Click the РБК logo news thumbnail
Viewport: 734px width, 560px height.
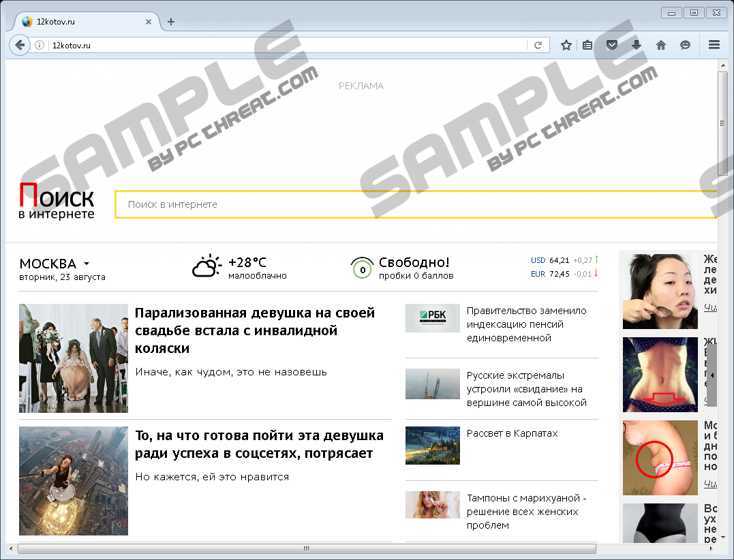click(432, 317)
